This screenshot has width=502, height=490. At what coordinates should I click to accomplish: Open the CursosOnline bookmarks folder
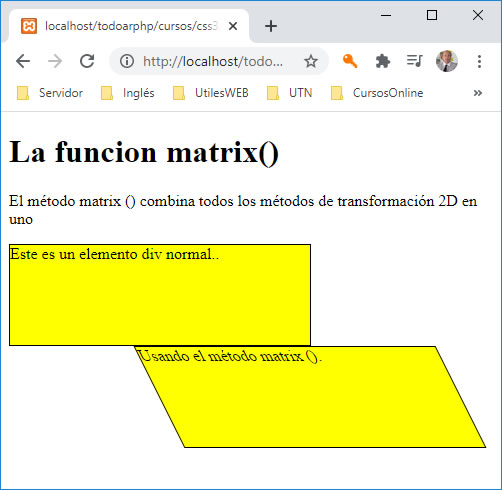[377, 93]
